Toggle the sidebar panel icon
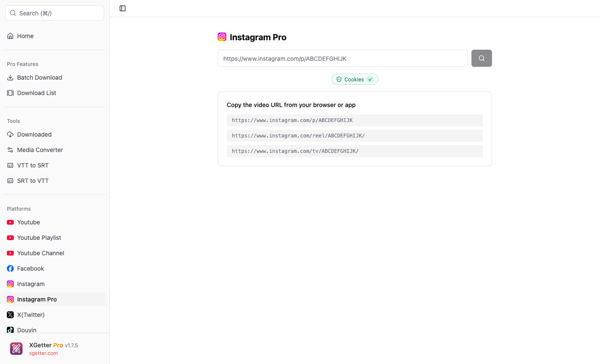This screenshot has width=600, height=364. point(123,9)
